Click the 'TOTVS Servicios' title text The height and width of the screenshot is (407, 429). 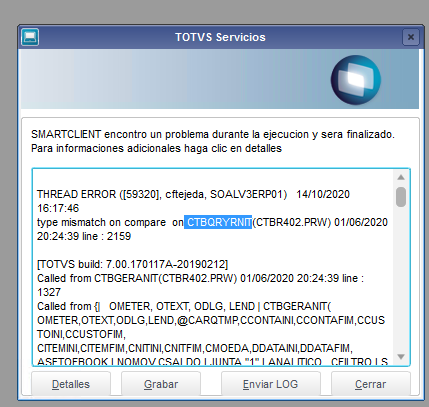click(220, 37)
